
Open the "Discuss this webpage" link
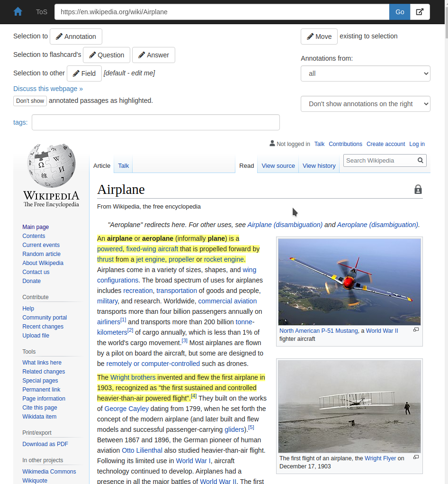tap(48, 89)
